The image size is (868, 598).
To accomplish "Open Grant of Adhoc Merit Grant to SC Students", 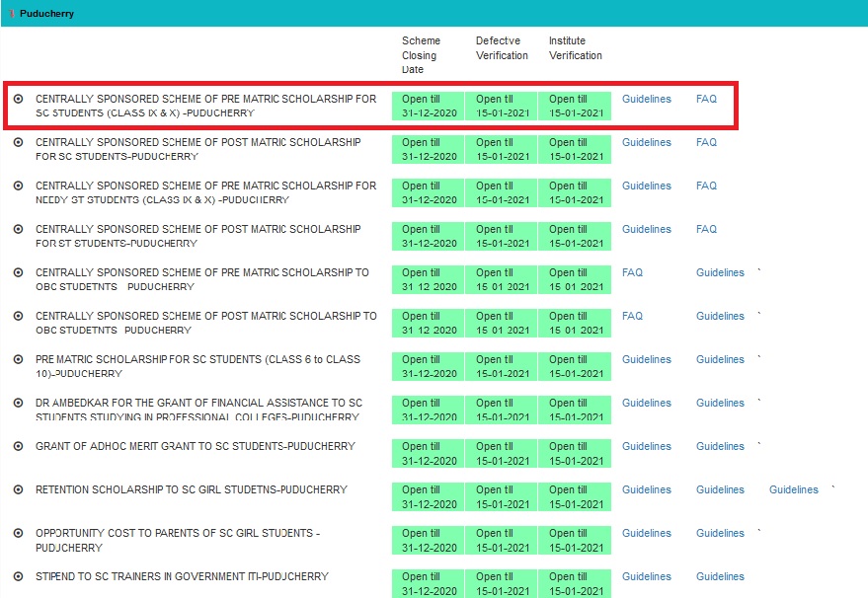I will click(196, 446).
